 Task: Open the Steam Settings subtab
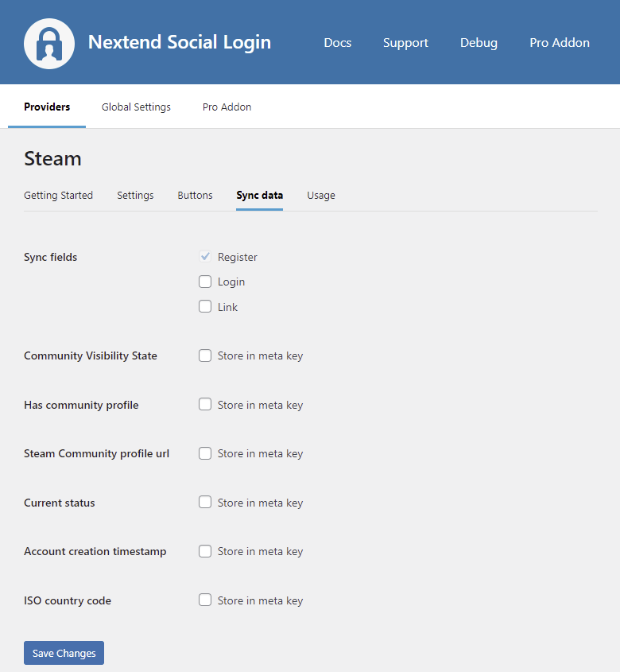point(135,196)
